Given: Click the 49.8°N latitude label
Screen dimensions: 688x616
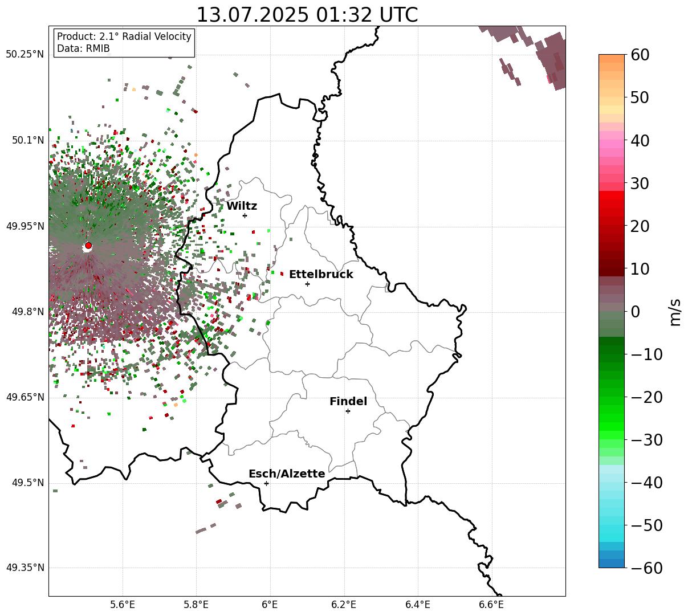Looking at the screenshot, I should [27, 312].
